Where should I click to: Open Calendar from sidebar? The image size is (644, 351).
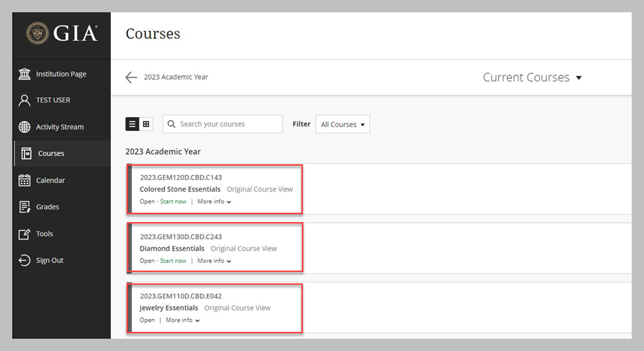pos(50,180)
